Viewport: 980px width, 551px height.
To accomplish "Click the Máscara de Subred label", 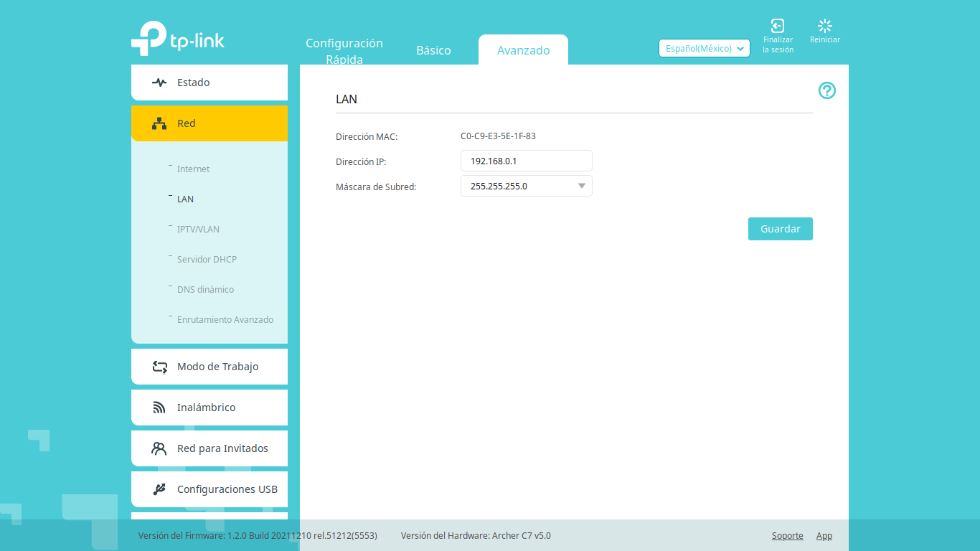I will click(x=376, y=187).
